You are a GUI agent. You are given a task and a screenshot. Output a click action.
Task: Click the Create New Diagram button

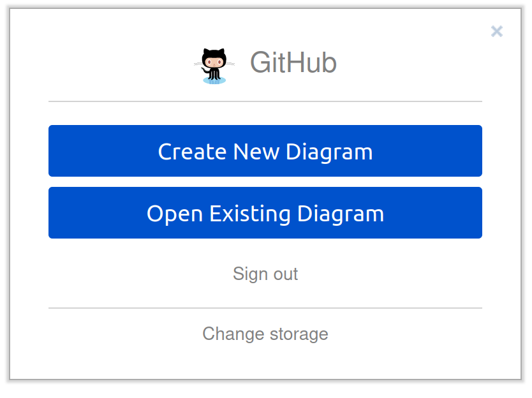265,151
